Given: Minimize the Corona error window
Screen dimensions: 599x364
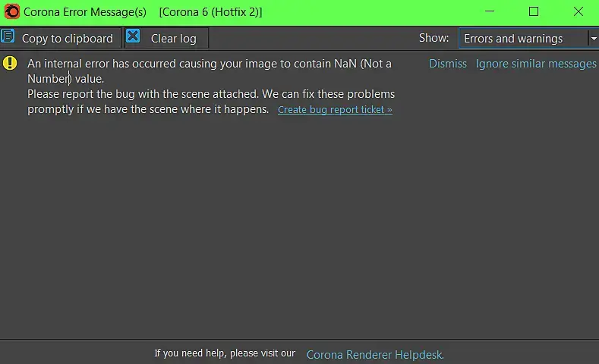Looking at the screenshot, I should pyautogui.click(x=490, y=11).
